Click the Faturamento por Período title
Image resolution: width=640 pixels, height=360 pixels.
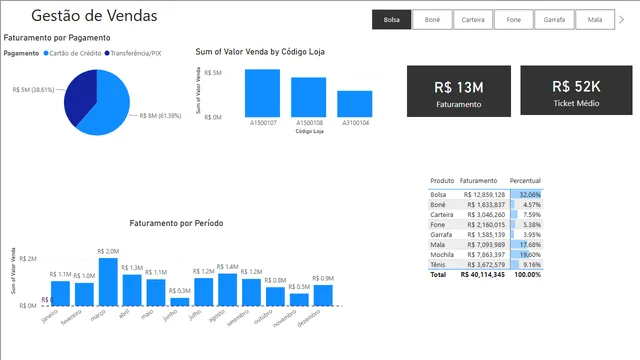click(x=176, y=223)
